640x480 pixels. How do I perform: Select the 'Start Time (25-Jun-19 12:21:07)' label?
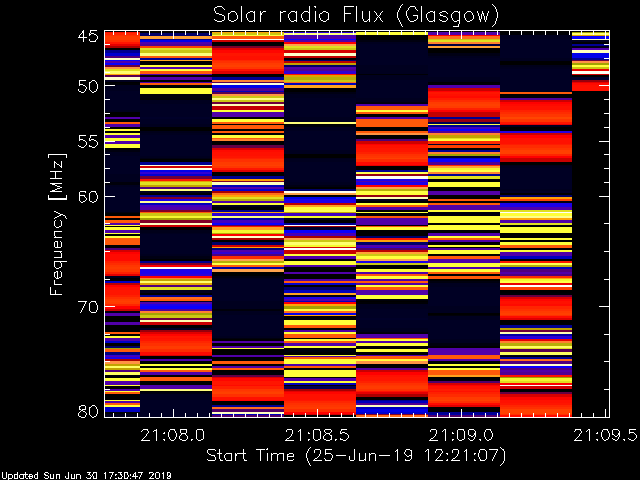356,456
